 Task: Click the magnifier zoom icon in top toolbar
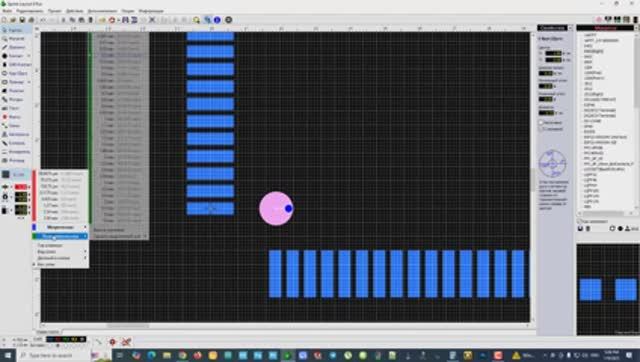point(196,20)
